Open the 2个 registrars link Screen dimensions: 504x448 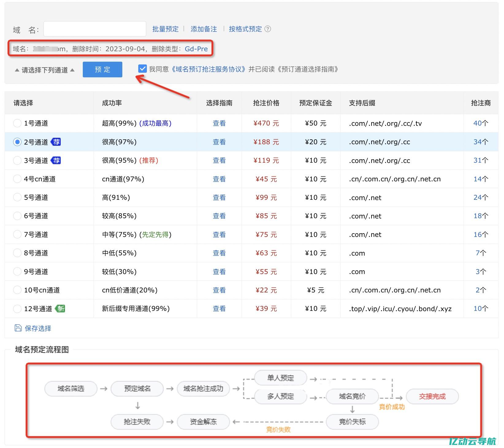point(481,290)
